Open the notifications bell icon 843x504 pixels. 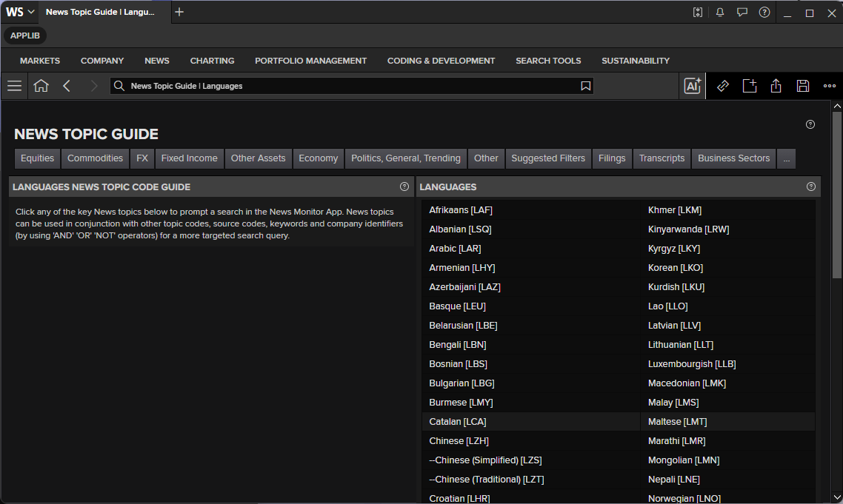[720, 13]
